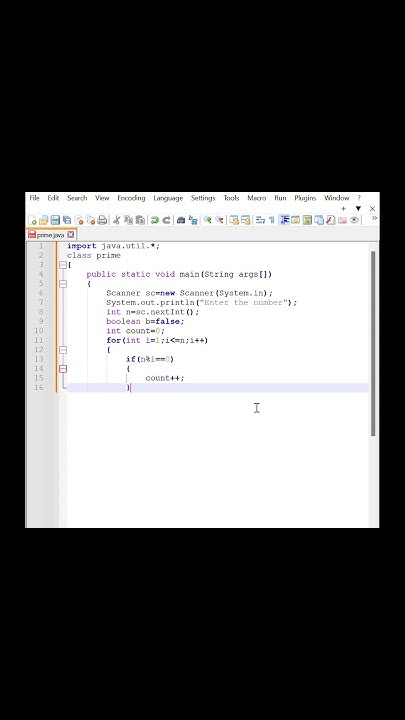The width and height of the screenshot is (405, 720).
Task: Click on 'class prime' text
Action: point(94,255)
